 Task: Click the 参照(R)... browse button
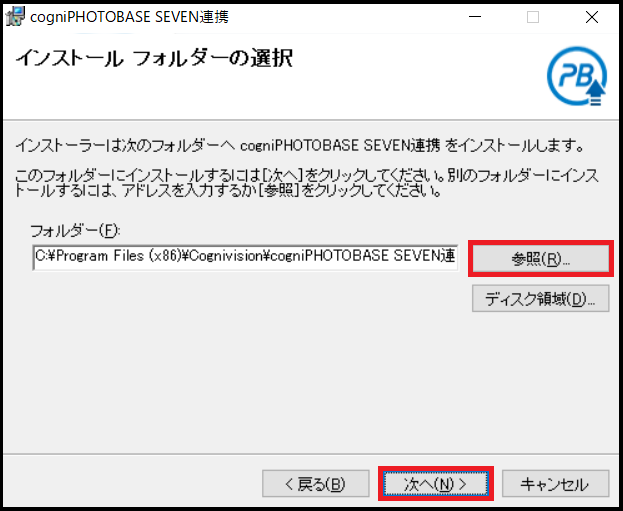coord(540,259)
